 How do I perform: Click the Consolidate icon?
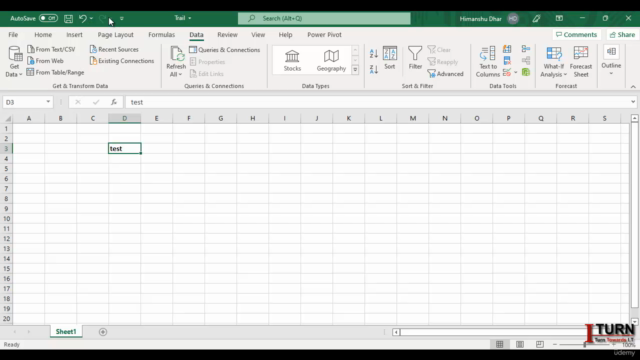(526, 49)
